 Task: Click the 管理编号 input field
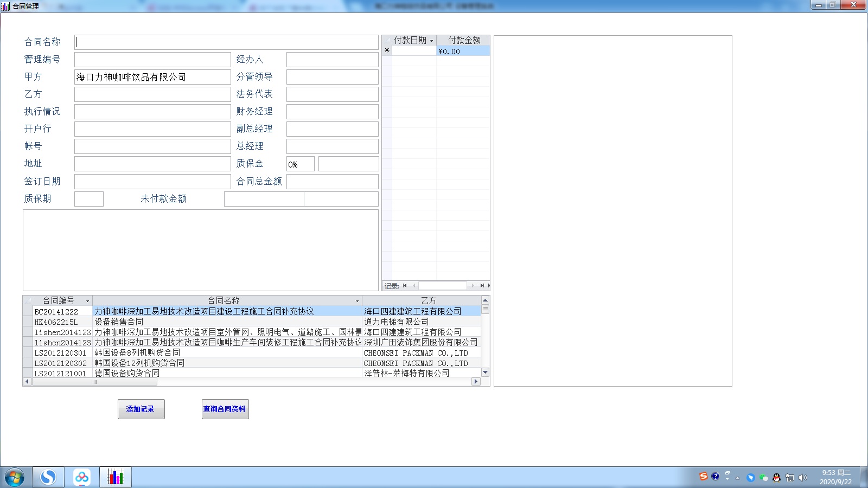pyautogui.click(x=152, y=60)
